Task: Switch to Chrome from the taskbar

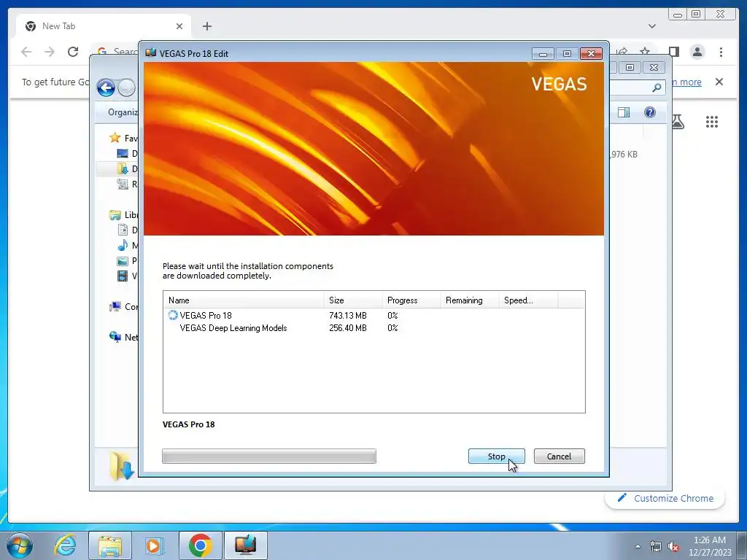Action: (x=200, y=545)
